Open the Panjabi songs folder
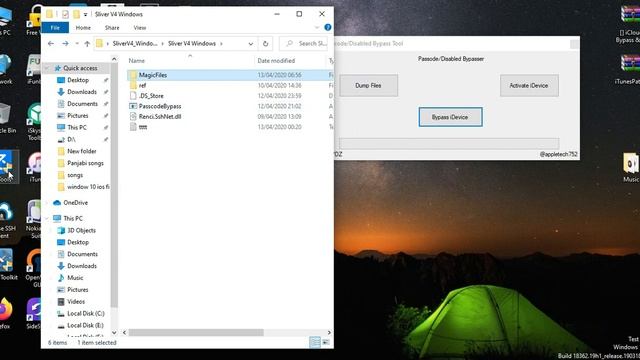Image resolution: width=640 pixels, height=360 pixels. [x=85, y=163]
